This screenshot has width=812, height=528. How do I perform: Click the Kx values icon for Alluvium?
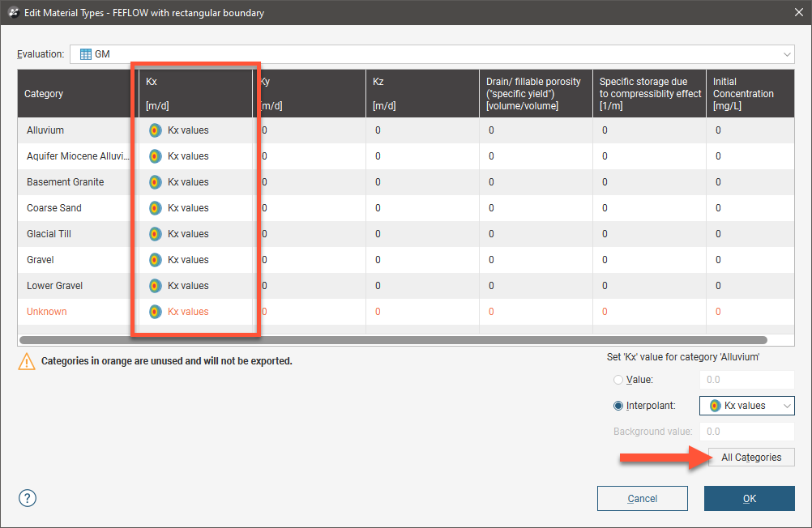click(x=156, y=130)
